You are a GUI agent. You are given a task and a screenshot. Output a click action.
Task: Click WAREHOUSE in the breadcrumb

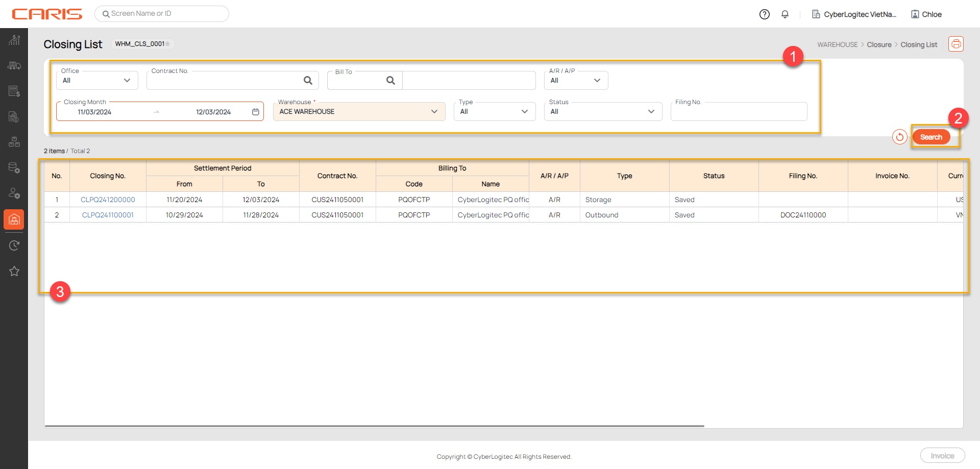837,45
